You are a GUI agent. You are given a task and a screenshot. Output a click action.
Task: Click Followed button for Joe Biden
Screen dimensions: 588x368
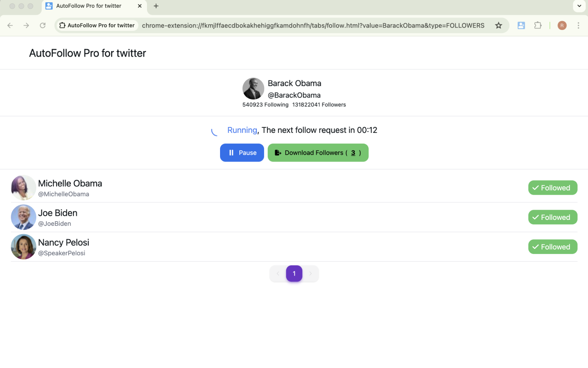click(553, 217)
